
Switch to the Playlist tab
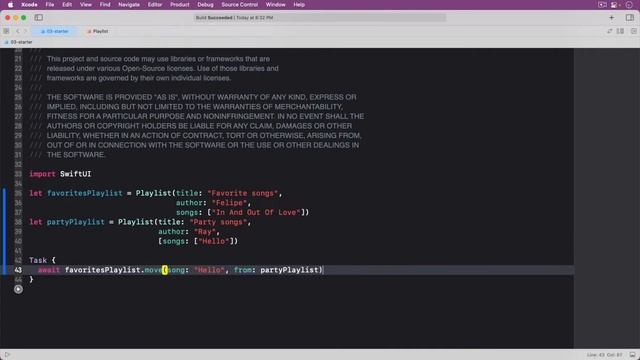click(x=98, y=31)
